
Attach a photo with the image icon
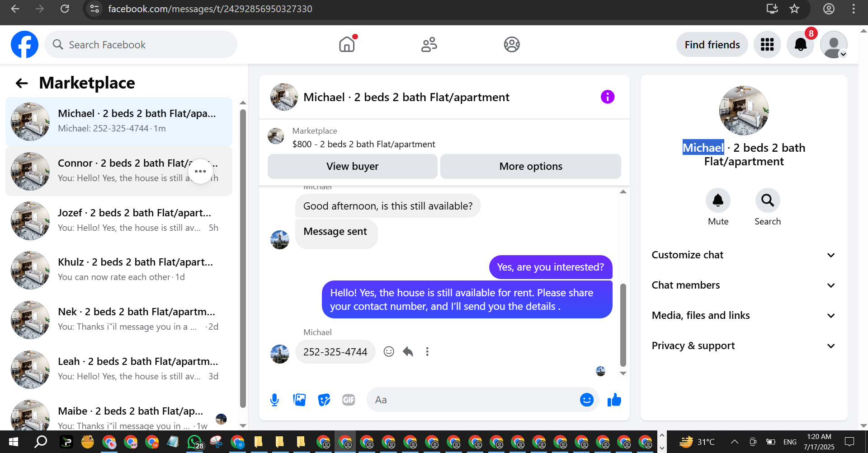(x=299, y=400)
